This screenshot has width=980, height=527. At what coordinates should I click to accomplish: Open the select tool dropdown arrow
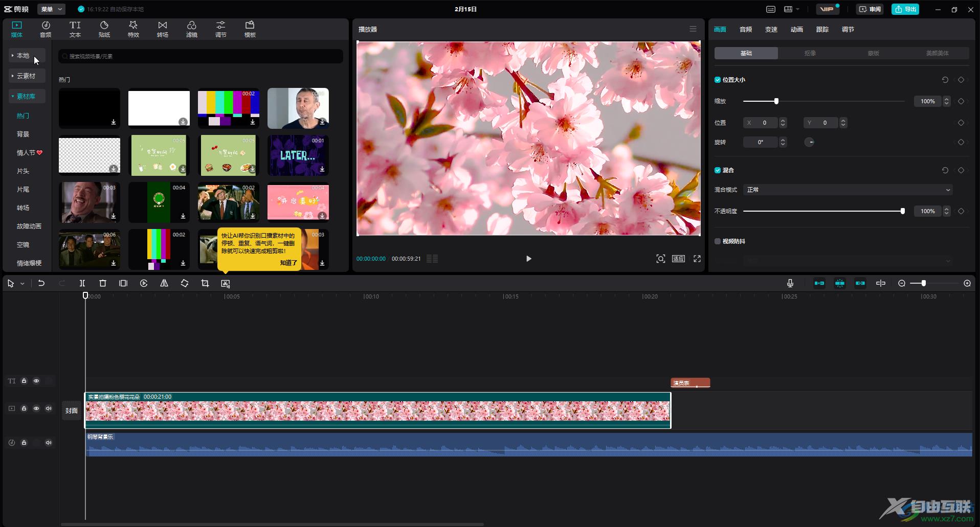coord(23,284)
